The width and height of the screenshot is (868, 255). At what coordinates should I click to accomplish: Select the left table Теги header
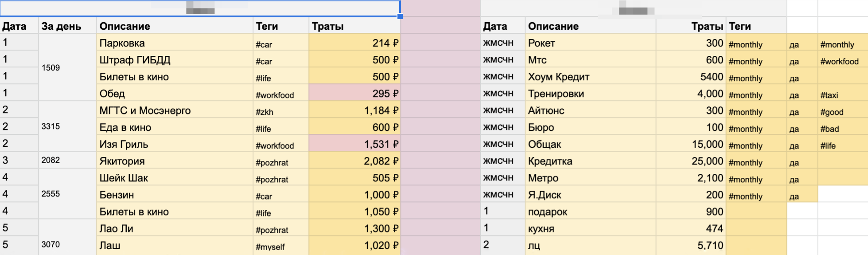281,26
